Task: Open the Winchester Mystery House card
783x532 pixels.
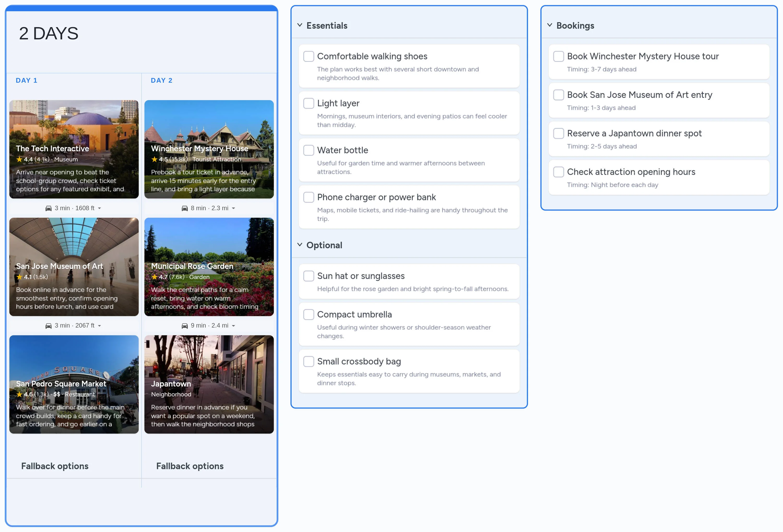Action: [209, 149]
